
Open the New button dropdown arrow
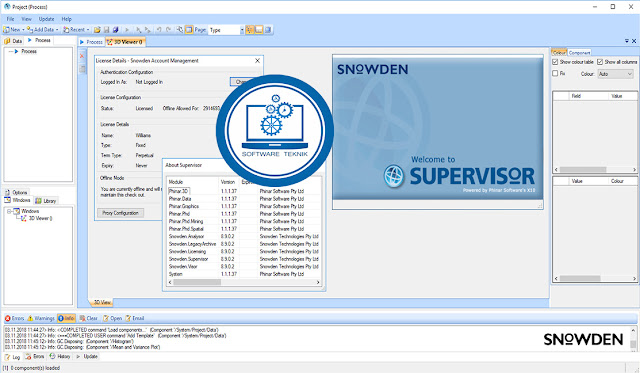[23, 30]
